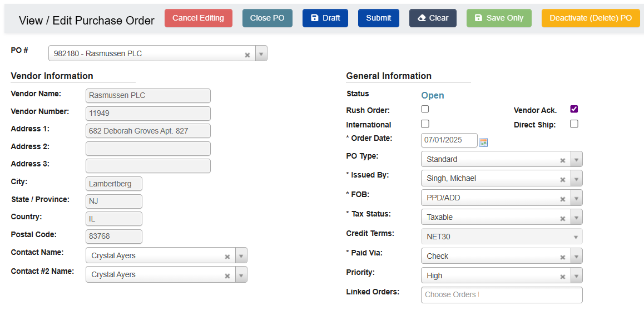644x310 pixels.
Task: Click the Country field IL
Action: click(114, 219)
